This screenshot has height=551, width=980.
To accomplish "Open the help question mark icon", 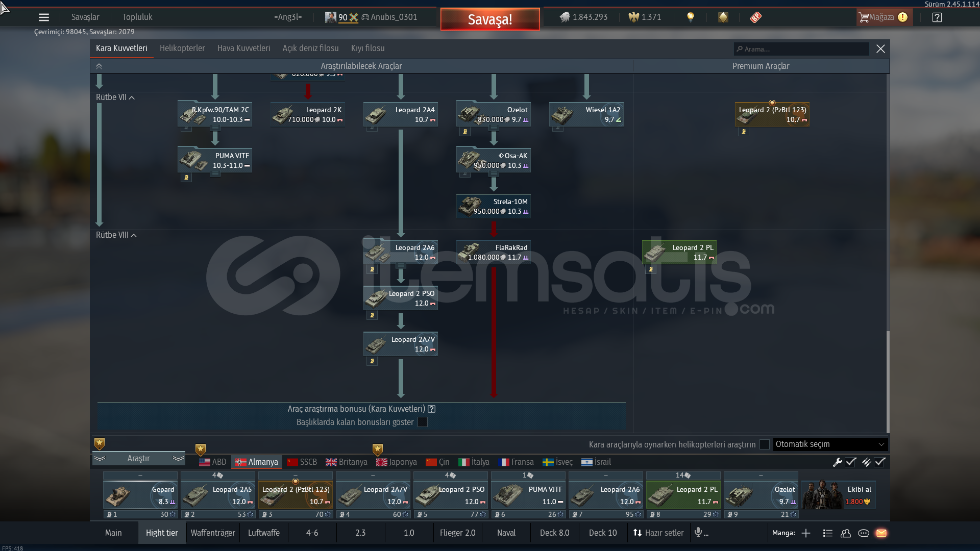I will [x=937, y=17].
